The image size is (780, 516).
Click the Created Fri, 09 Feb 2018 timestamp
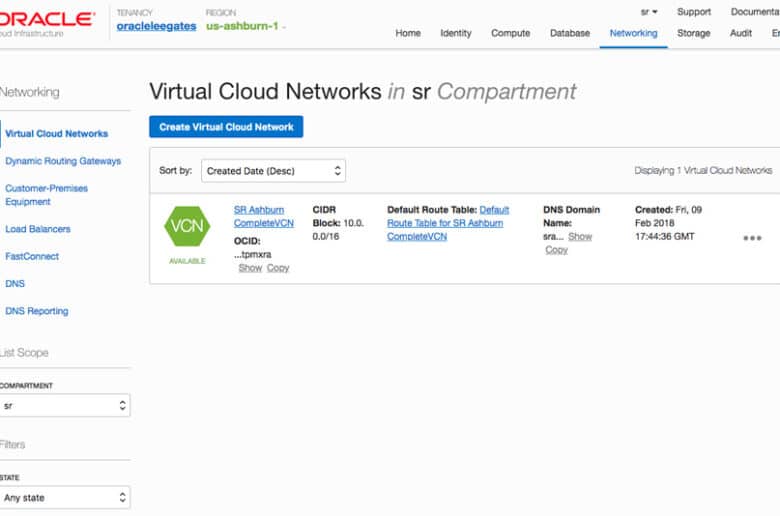(669, 223)
